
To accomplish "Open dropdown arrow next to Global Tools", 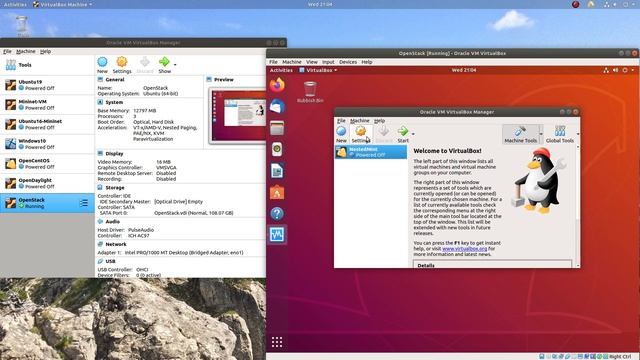I will click(x=578, y=134).
